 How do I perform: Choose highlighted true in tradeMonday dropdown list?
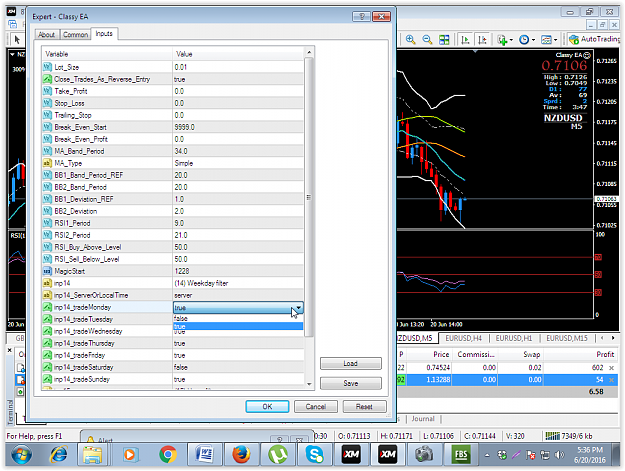238,326
